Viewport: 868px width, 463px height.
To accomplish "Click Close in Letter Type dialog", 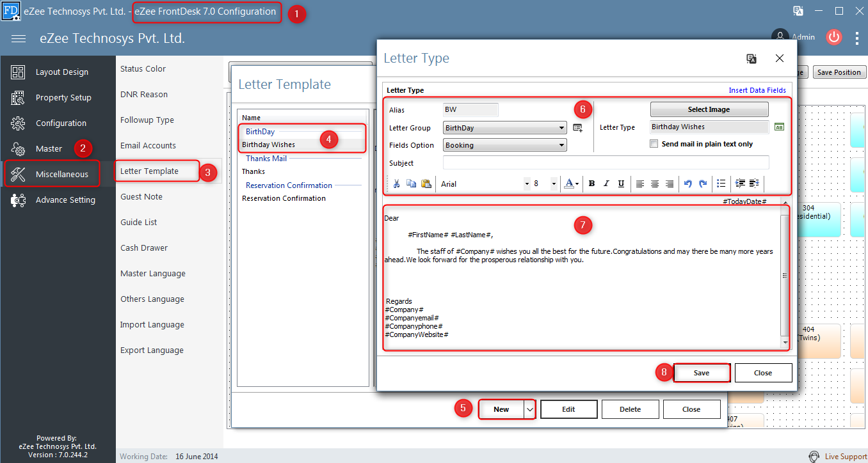I will click(763, 373).
